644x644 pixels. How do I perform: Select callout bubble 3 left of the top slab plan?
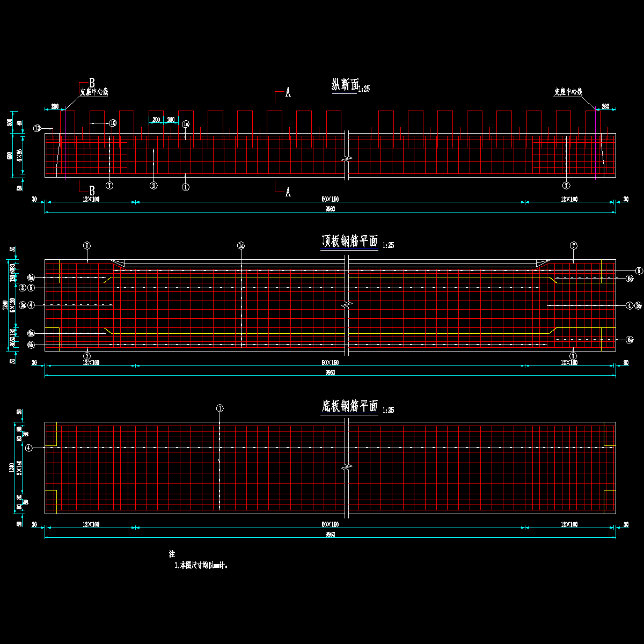click(x=23, y=288)
